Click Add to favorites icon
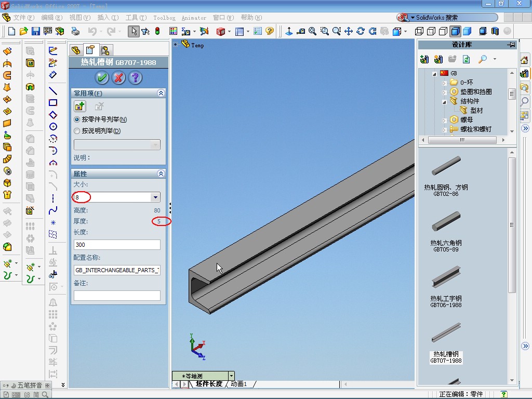Image resolution: width=532 pixels, height=399 pixels. (x=79, y=106)
